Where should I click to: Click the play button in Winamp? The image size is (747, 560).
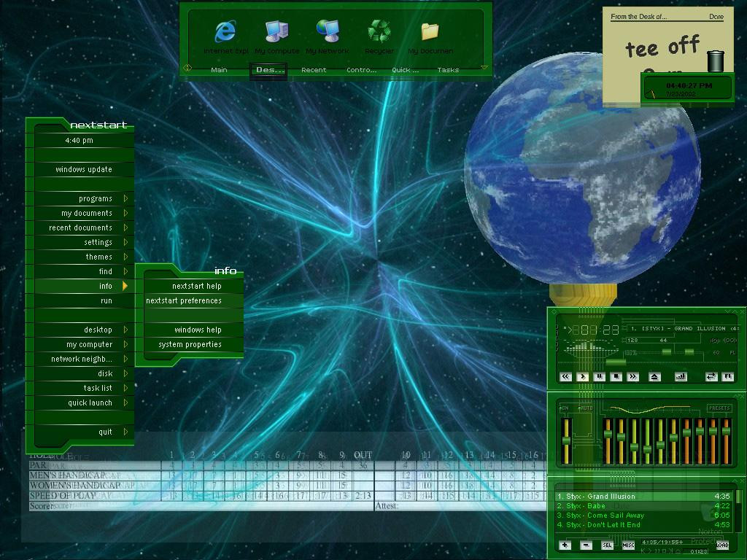tap(582, 377)
